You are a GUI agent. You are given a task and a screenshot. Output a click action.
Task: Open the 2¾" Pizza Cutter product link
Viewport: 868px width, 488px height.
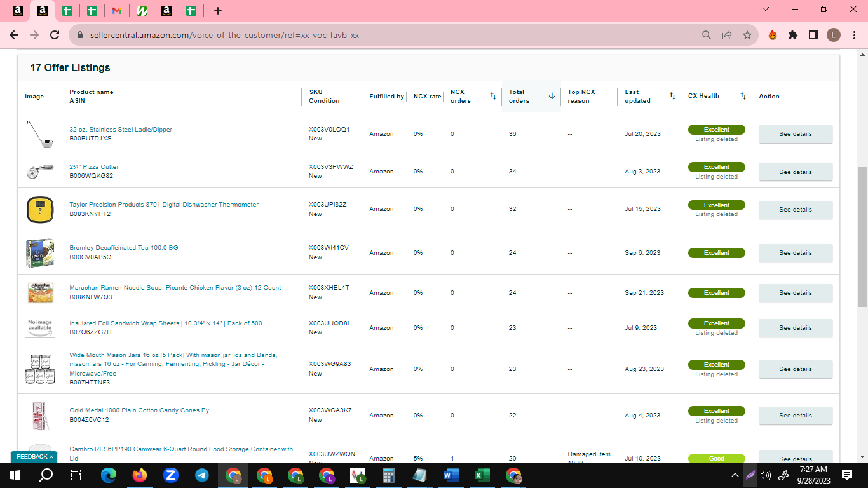pyautogui.click(x=94, y=167)
